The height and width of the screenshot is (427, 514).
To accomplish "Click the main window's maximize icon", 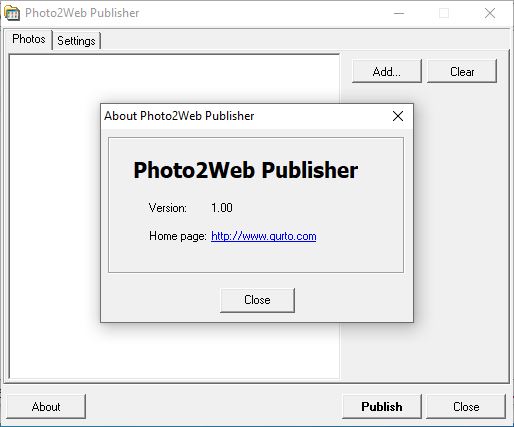I will [x=444, y=13].
